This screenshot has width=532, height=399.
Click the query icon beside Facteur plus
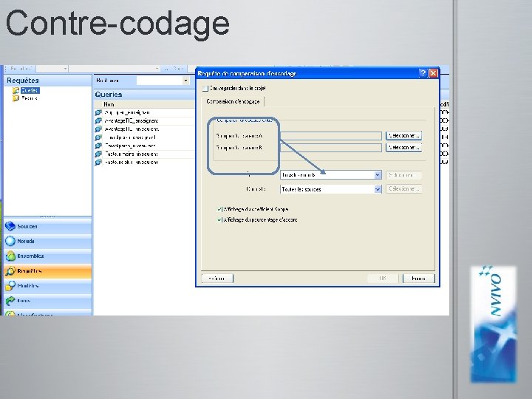(98, 162)
